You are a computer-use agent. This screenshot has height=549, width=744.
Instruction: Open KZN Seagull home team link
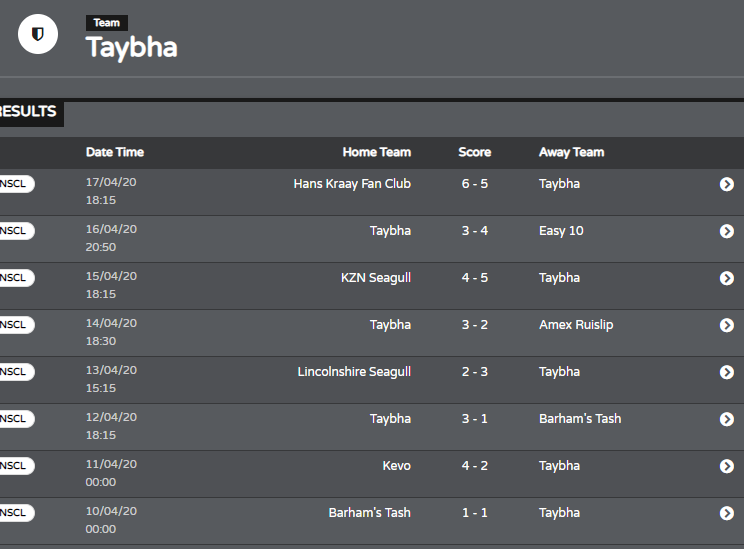point(376,278)
